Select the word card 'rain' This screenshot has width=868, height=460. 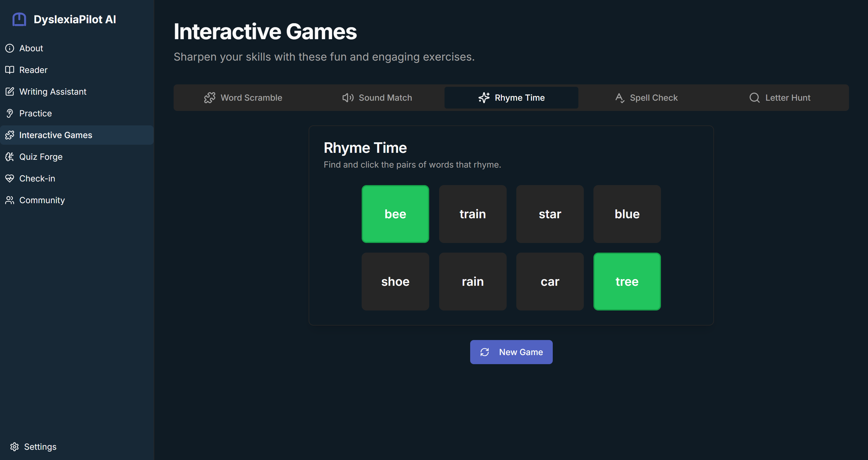point(472,281)
